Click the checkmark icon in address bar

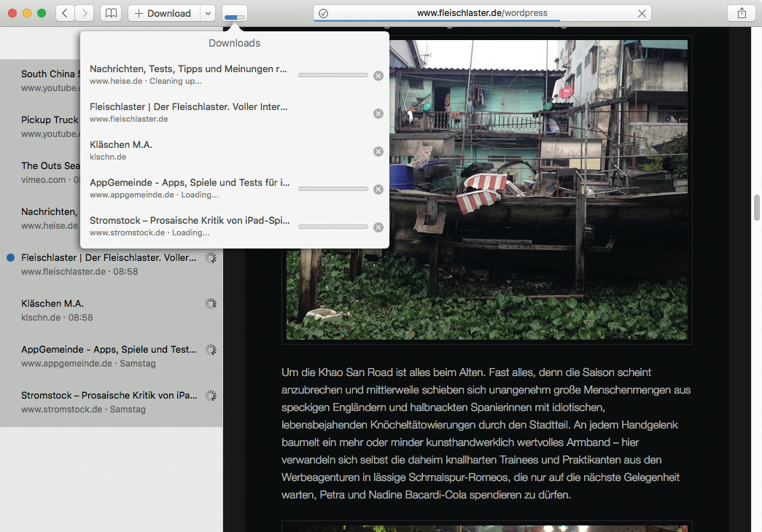click(323, 14)
